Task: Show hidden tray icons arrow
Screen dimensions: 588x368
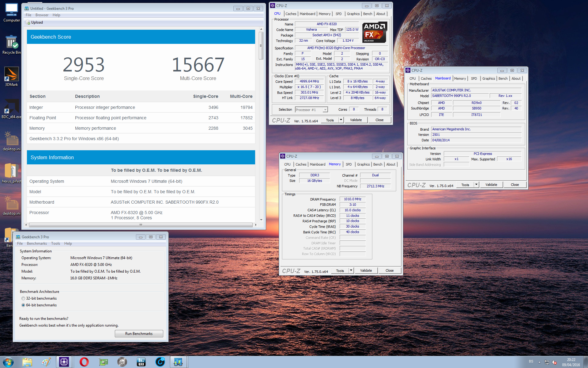Action: [539, 362]
